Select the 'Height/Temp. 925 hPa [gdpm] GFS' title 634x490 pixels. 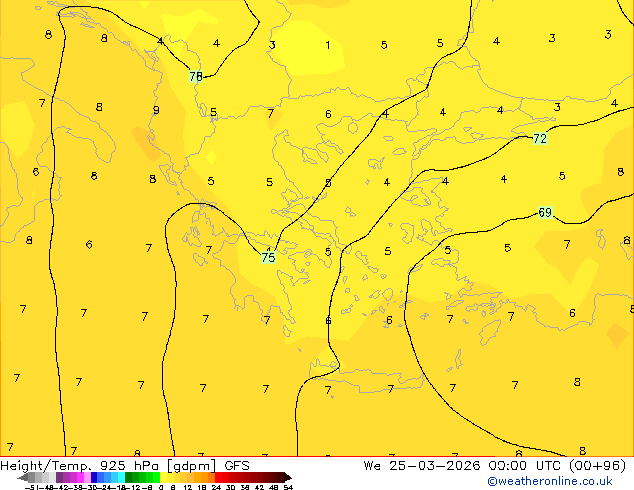(125, 466)
